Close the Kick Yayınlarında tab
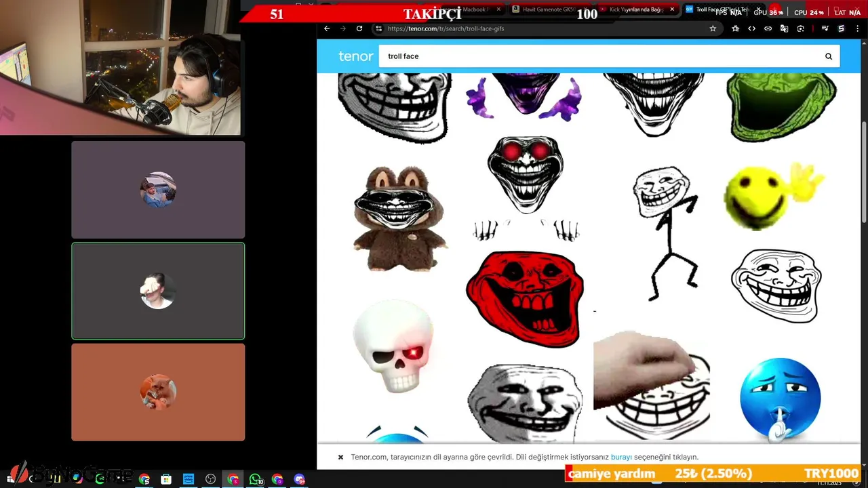 tap(672, 9)
